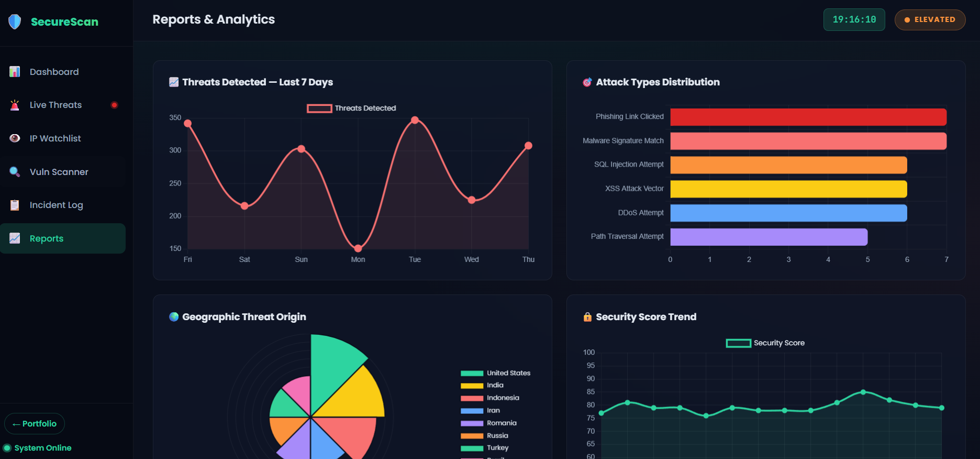Toggle Turkey in the geographic legend
This screenshot has width=980, height=459.
[x=484, y=448]
